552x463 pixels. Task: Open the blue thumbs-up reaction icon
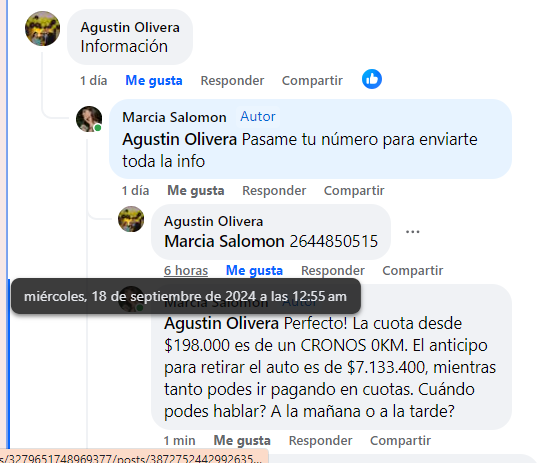372,79
